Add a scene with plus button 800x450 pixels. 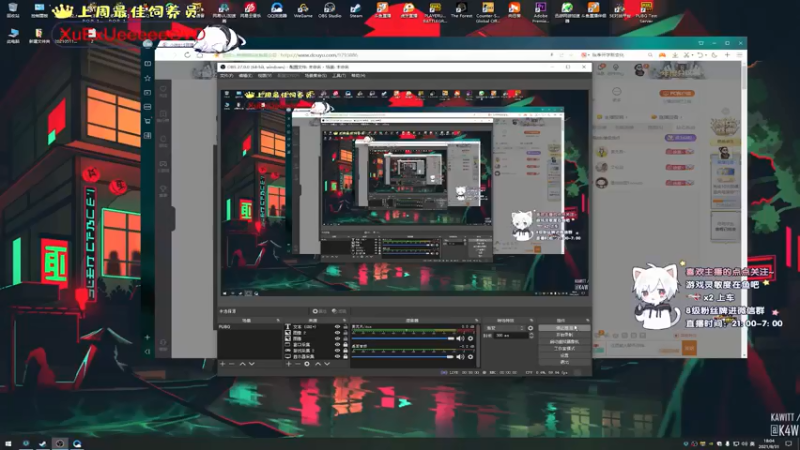click(x=222, y=364)
